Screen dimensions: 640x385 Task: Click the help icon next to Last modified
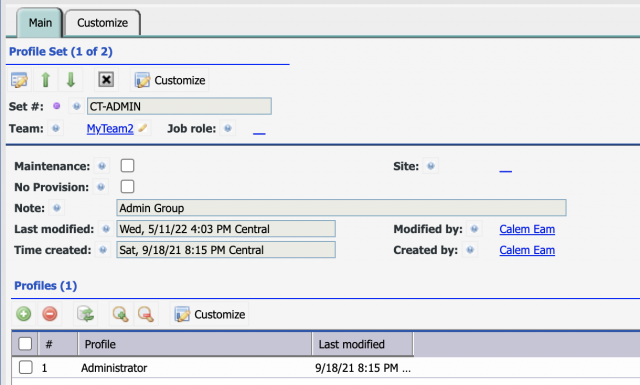(106, 229)
